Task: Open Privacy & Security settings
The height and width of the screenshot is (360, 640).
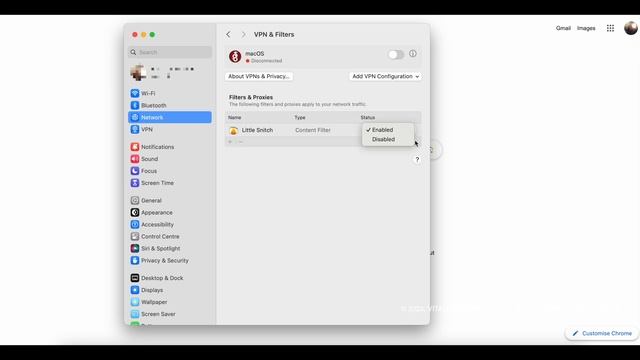Action: [170, 260]
